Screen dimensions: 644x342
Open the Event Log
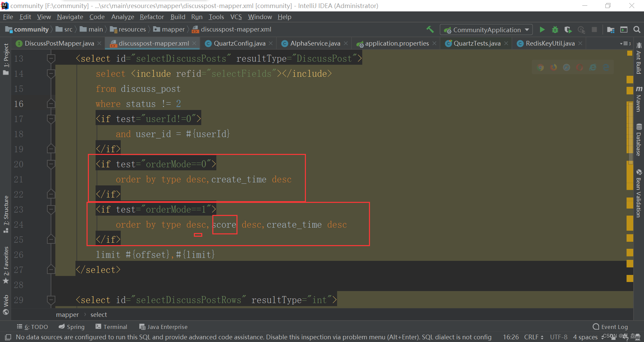click(x=610, y=327)
